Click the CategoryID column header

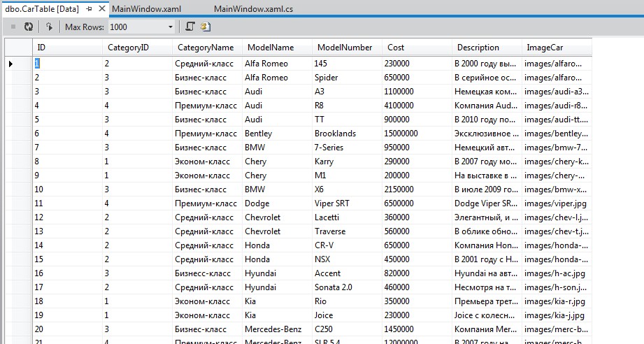(137, 48)
